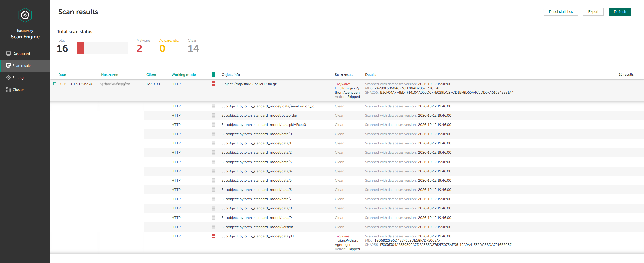Click the green Refresh button
The height and width of the screenshot is (263, 644).
pyautogui.click(x=620, y=12)
